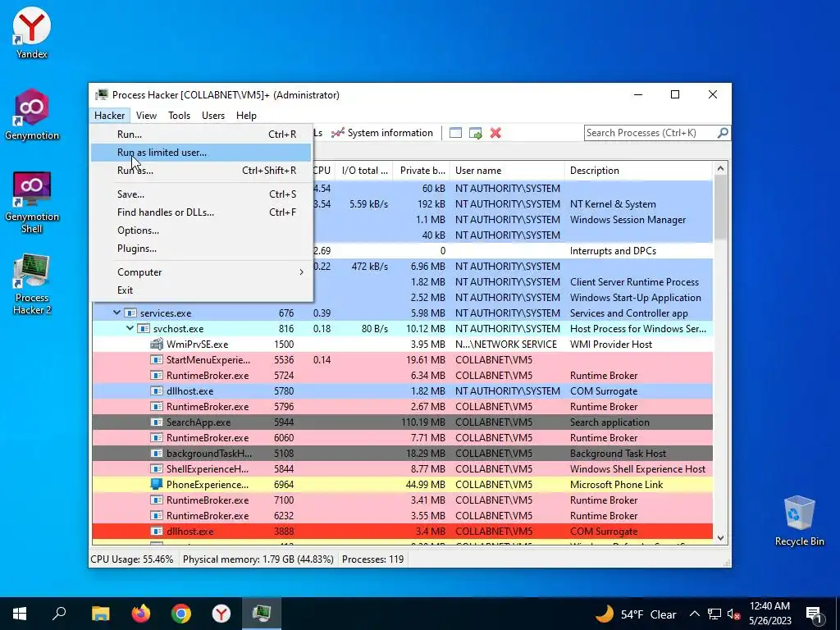
Task: Select Find handles or DLLs...
Action: point(202,212)
